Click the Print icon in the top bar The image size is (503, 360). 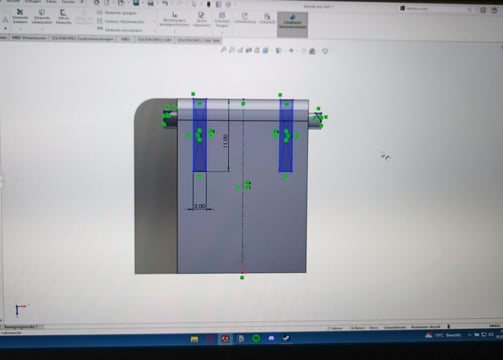[x=151, y=3]
